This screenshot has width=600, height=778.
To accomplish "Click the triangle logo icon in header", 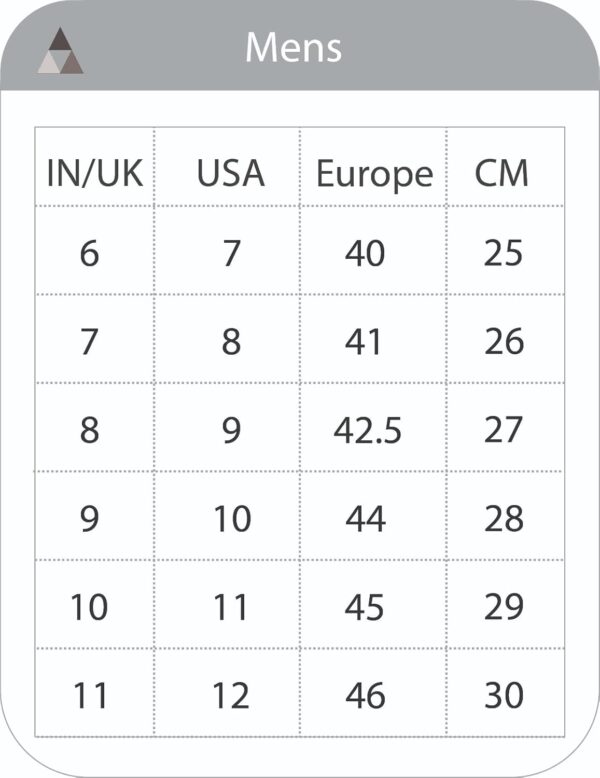I will coord(60,51).
